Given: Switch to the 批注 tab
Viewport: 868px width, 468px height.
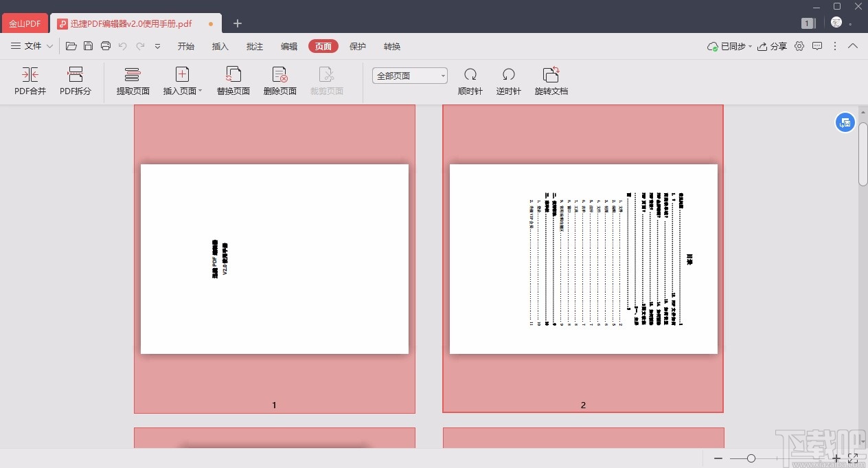Looking at the screenshot, I should [x=255, y=46].
